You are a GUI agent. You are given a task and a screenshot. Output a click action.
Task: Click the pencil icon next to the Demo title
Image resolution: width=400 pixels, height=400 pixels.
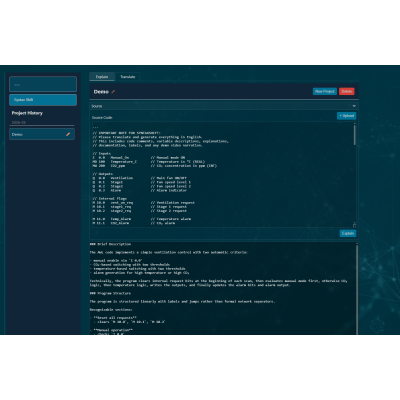113,92
